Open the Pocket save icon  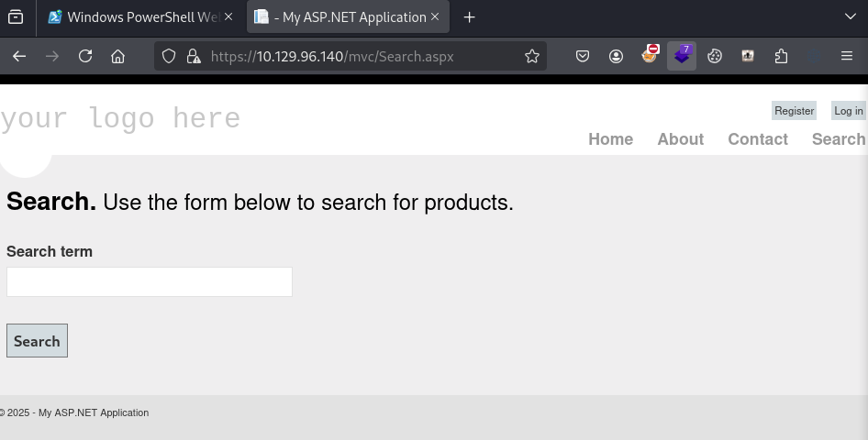coord(583,56)
